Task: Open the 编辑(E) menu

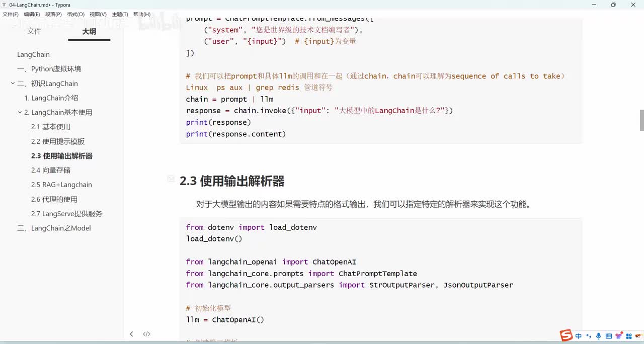Action: click(32, 14)
